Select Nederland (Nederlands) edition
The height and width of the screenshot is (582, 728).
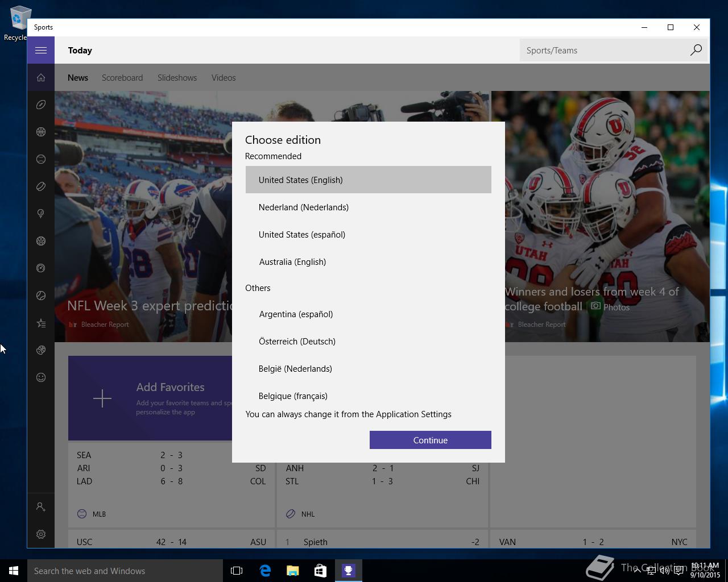(x=369, y=207)
